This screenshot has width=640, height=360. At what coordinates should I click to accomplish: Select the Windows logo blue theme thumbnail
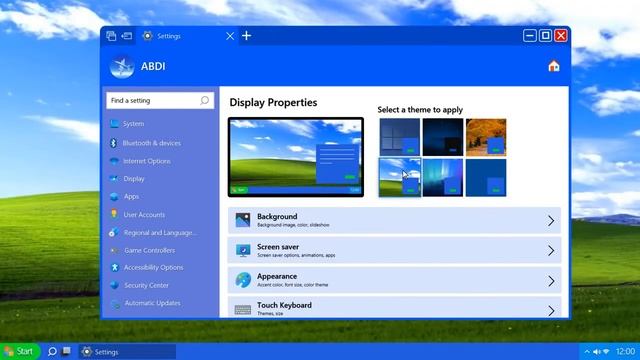399,137
